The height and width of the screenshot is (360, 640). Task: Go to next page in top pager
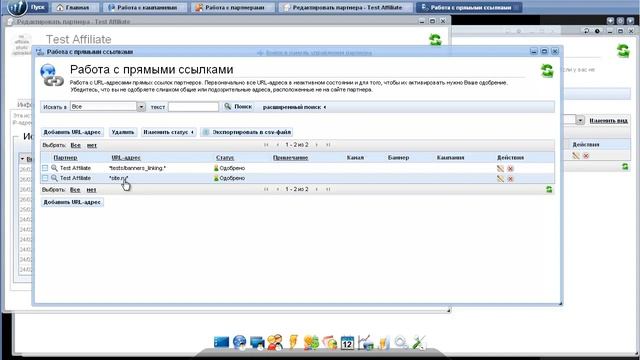[317, 145]
